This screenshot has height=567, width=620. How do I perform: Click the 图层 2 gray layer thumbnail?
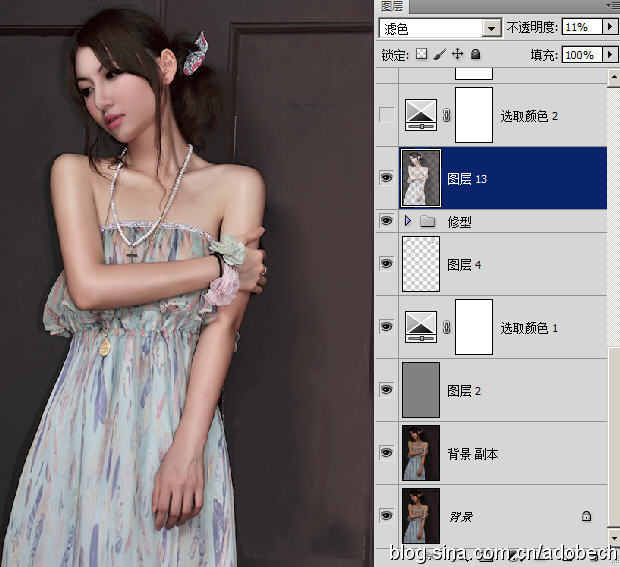[x=420, y=390]
